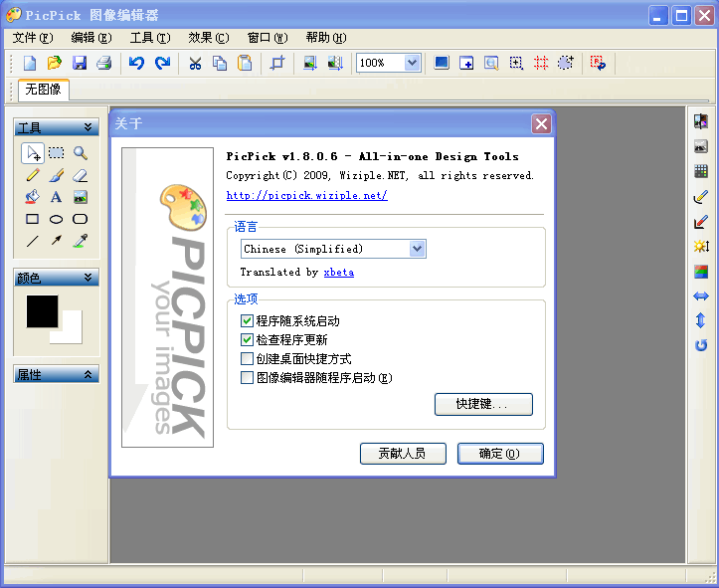
Task: Open the 文件(F) menu
Action: (33, 38)
